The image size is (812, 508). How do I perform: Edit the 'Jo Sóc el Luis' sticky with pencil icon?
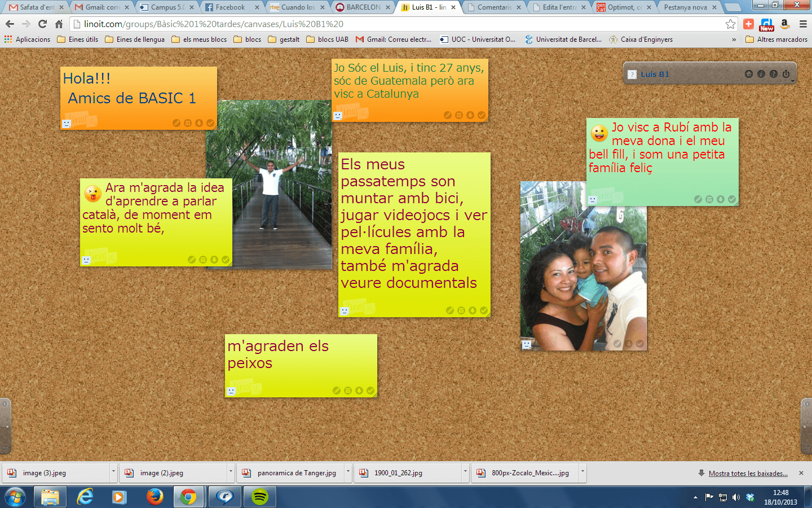tap(448, 115)
